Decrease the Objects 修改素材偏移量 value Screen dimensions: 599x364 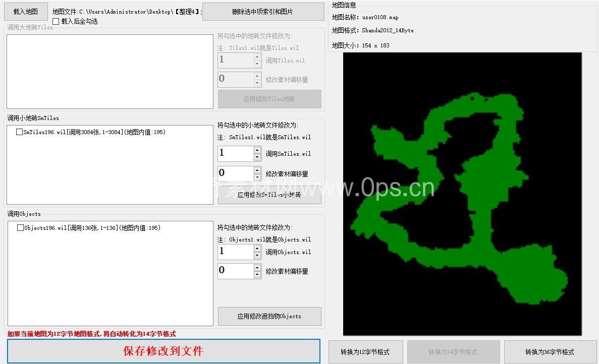257,275
